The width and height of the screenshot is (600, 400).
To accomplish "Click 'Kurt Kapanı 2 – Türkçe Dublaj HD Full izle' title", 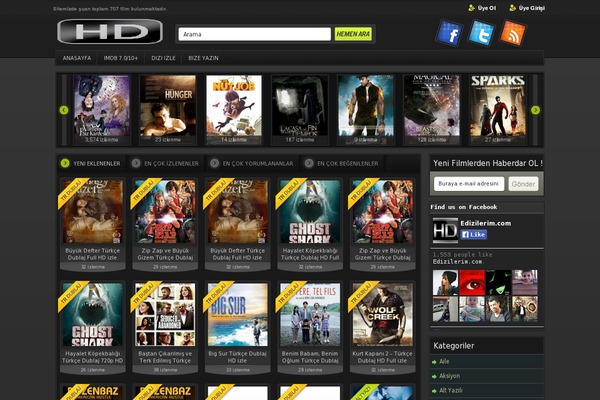I will [383, 357].
